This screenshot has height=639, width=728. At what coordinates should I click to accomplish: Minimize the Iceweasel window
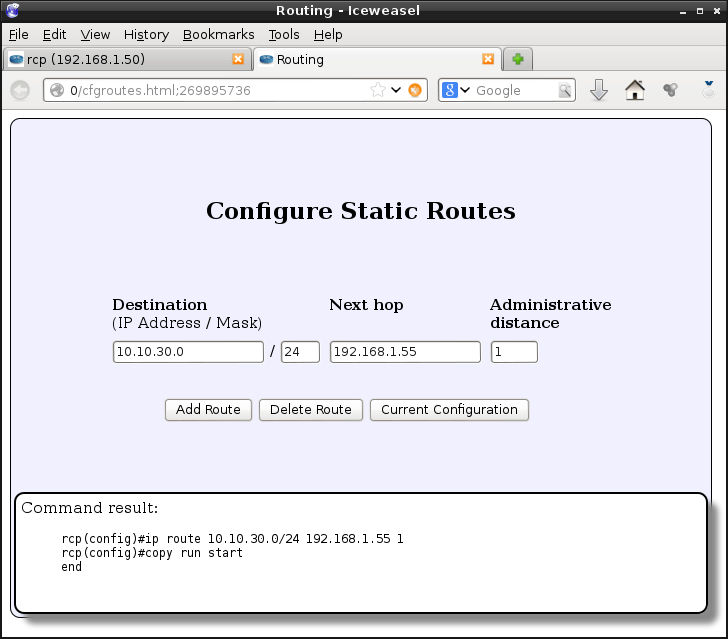683,11
